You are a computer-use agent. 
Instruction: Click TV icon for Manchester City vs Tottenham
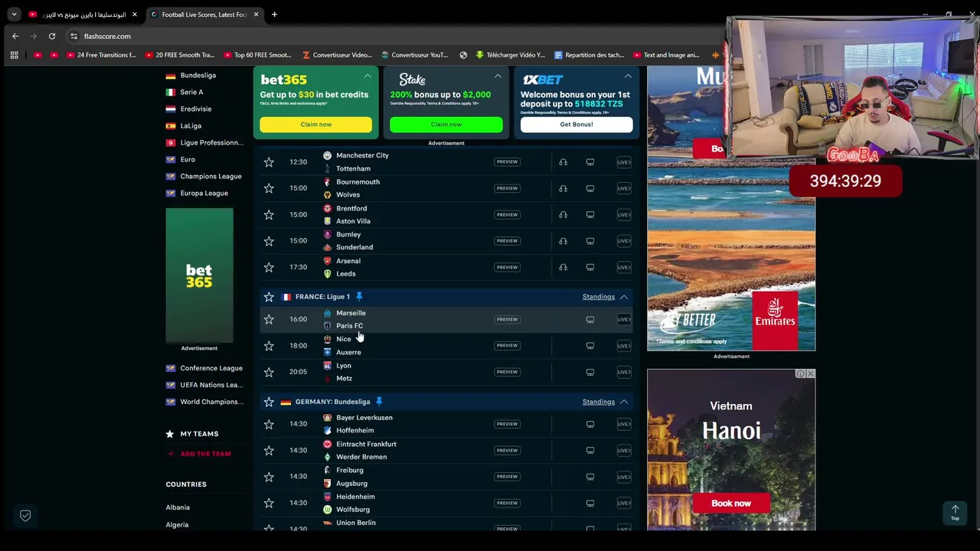coord(590,162)
